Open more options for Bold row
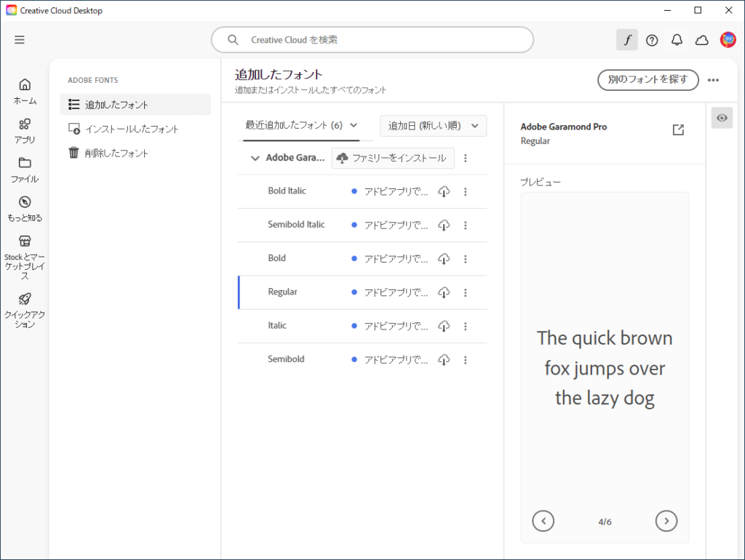This screenshot has width=745, height=560. pos(466,259)
